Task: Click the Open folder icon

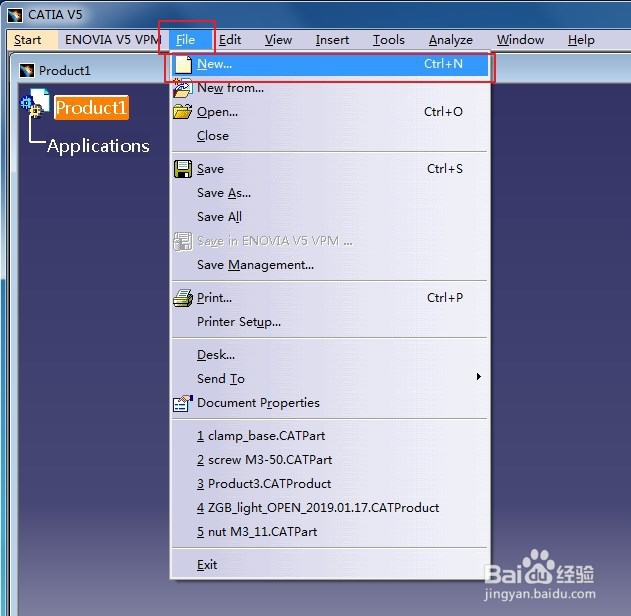Action: [182, 111]
